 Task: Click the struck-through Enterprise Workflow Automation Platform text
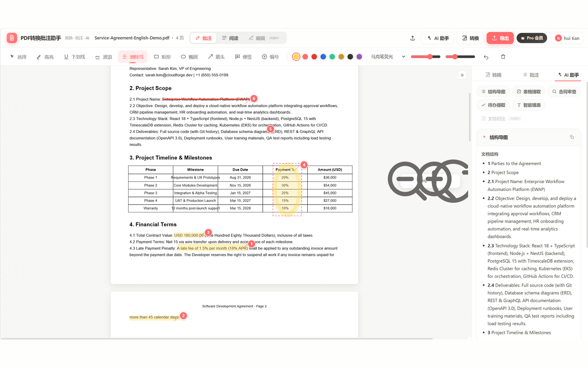(206, 99)
